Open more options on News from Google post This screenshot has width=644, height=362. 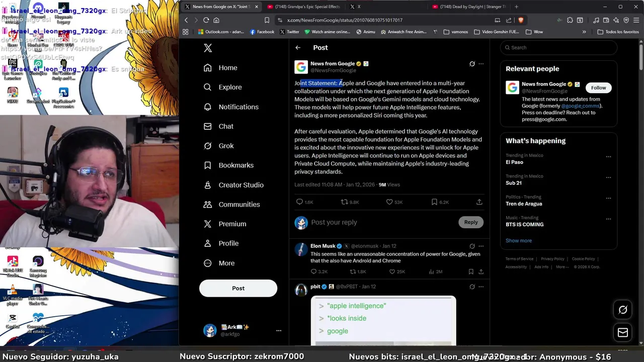[481, 64]
